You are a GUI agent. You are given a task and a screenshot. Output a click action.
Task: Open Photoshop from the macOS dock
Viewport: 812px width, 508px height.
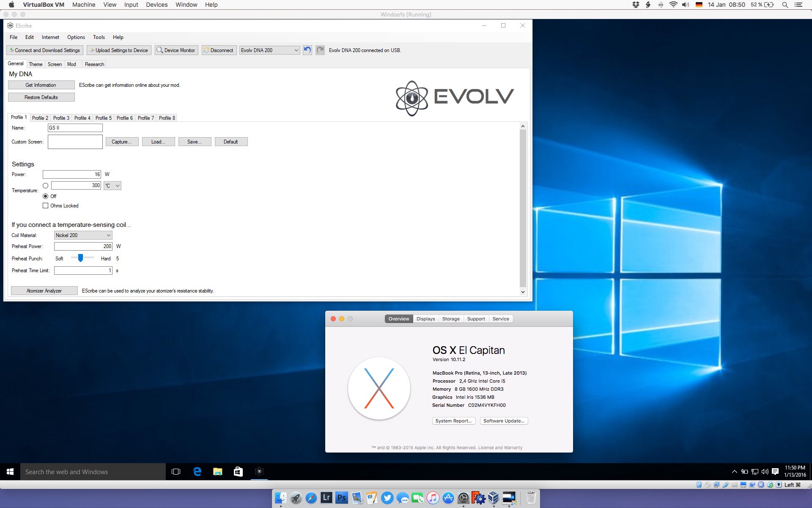coord(342,498)
